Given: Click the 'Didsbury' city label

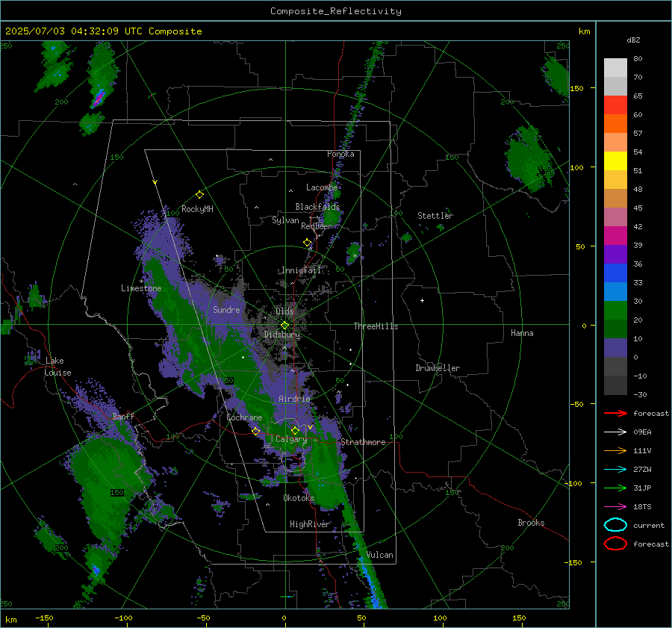Looking at the screenshot, I should click(282, 335).
